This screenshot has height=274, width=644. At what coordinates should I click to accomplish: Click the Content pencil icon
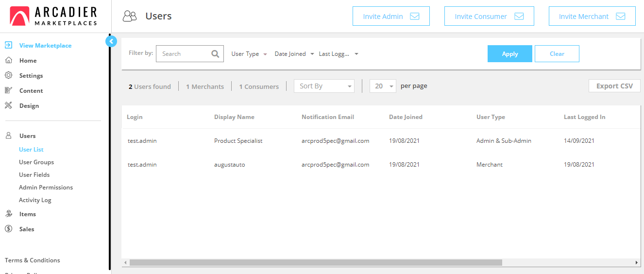tap(8, 90)
